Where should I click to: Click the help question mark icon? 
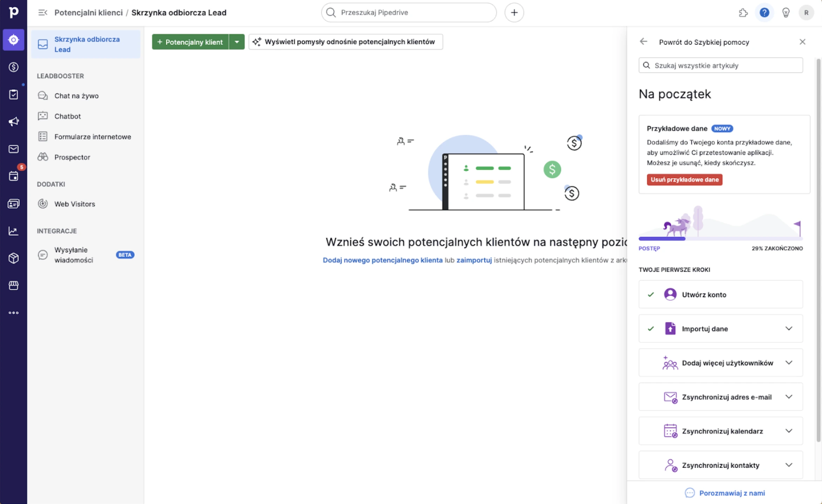[764, 13]
